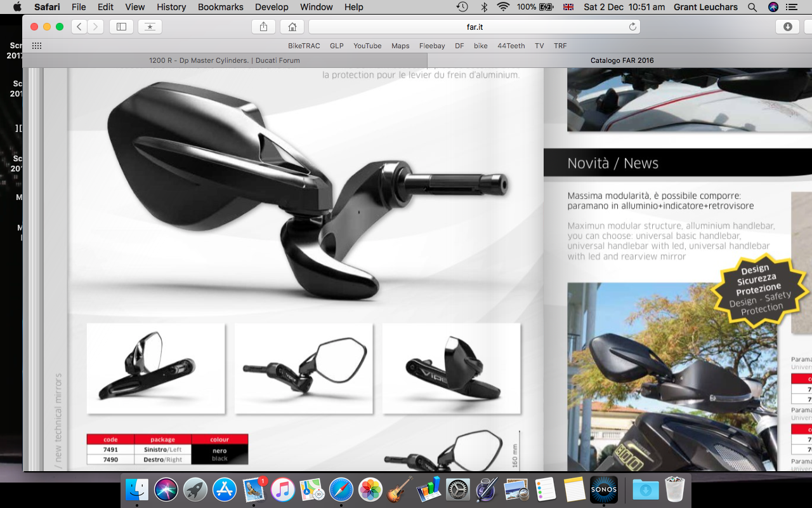
Task: Show Downloads using the toolbar arrow
Action: coord(787,27)
